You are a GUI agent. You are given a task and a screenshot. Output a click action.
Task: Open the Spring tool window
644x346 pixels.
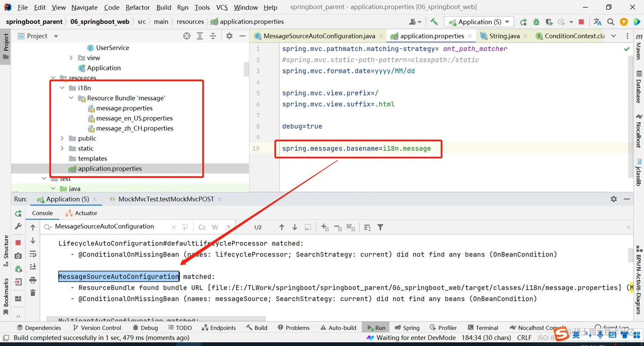click(x=407, y=328)
